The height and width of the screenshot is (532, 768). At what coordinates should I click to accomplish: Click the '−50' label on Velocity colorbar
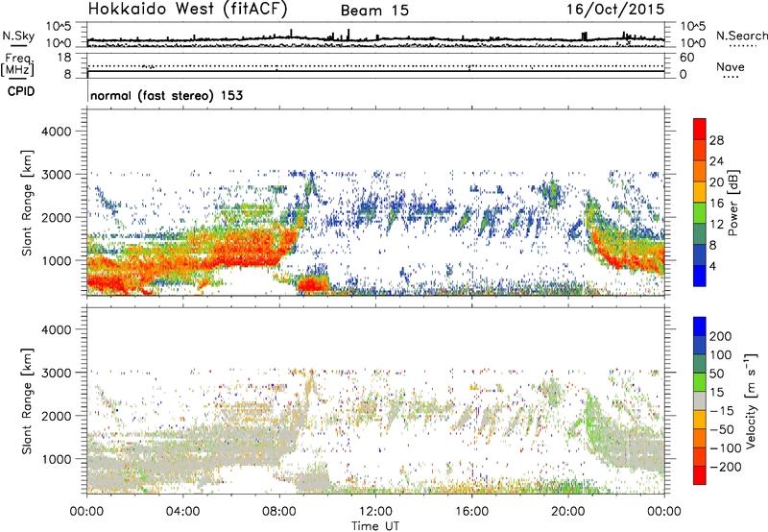click(722, 429)
